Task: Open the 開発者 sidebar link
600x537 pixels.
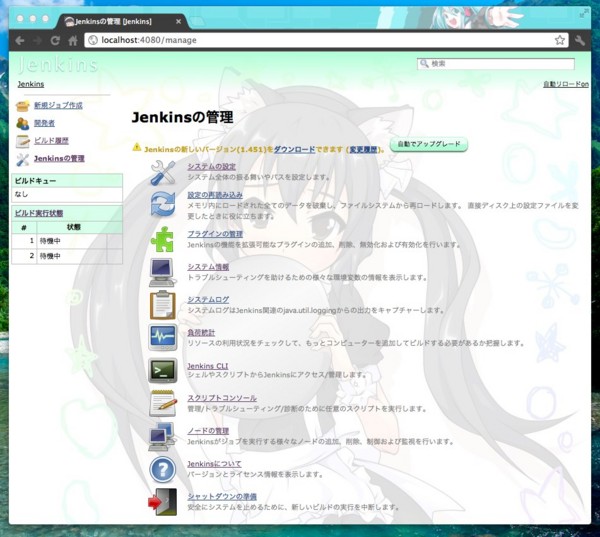Action: point(44,123)
